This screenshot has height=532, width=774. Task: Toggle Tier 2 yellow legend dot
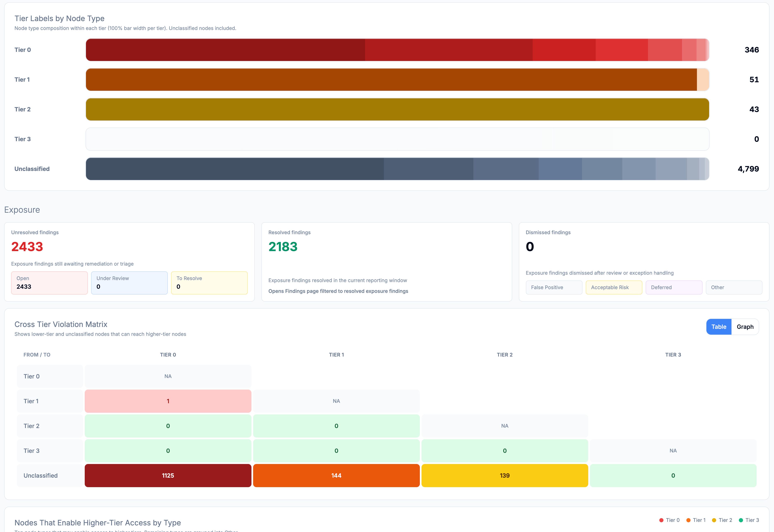(714, 520)
